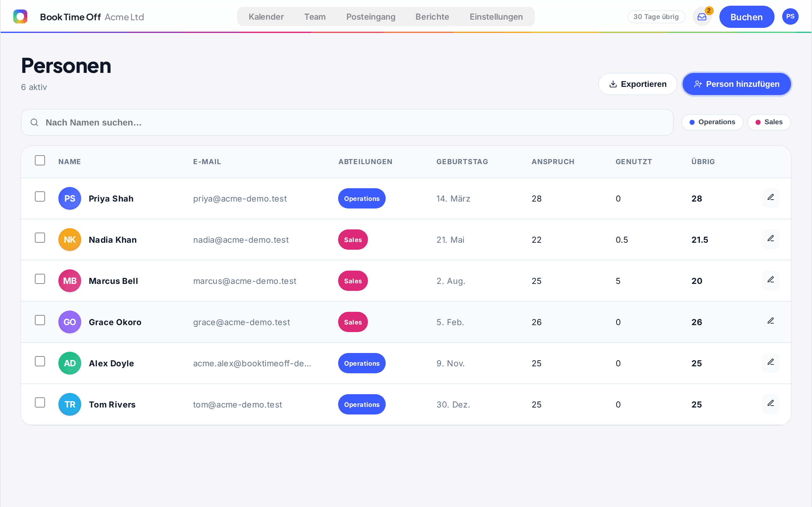This screenshot has height=507, width=812.
Task: Focus the Nach Namen suchen search field
Action: coord(347,122)
